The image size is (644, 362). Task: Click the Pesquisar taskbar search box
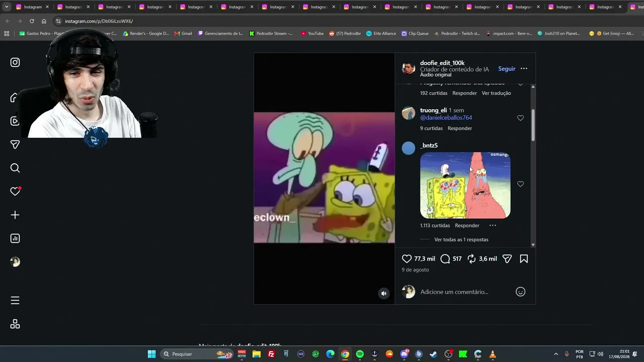(x=197, y=354)
